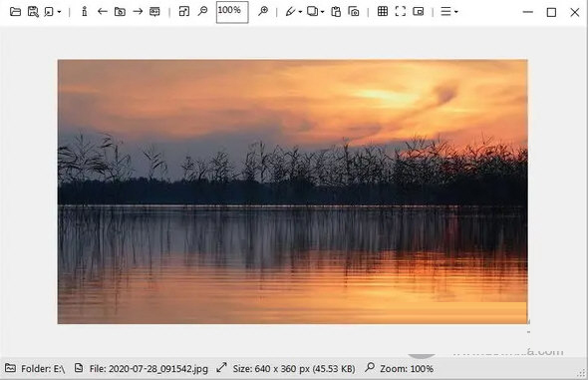Viewport: 588px width, 380px height.
Task: Click the Save As floppy disk icon
Action: tap(33, 12)
